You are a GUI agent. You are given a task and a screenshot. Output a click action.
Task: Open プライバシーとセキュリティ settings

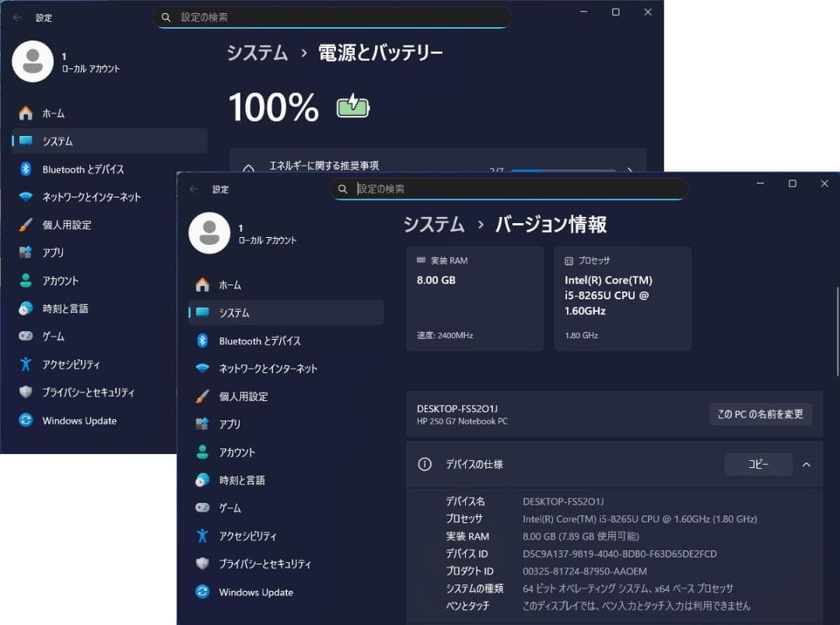(x=264, y=564)
